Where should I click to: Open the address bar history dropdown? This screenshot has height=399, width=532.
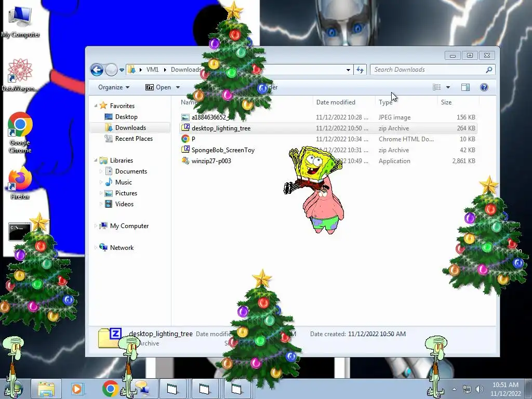point(348,70)
